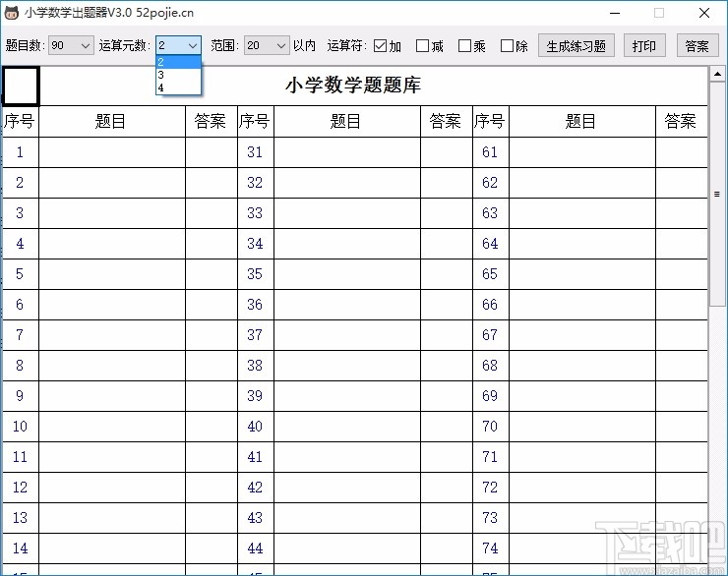728x576 pixels.
Task: Click the scrollbar up arrow
Action: (x=717, y=74)
